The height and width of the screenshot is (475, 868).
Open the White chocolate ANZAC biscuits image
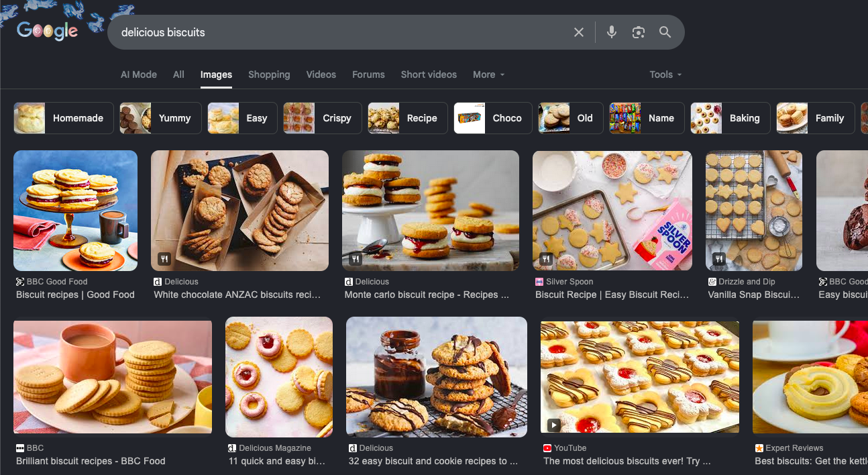(x=239, y=210)
